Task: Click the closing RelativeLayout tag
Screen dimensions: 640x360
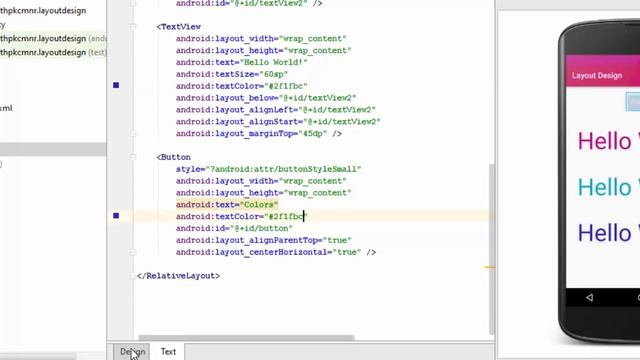Action: pos(178,276)
